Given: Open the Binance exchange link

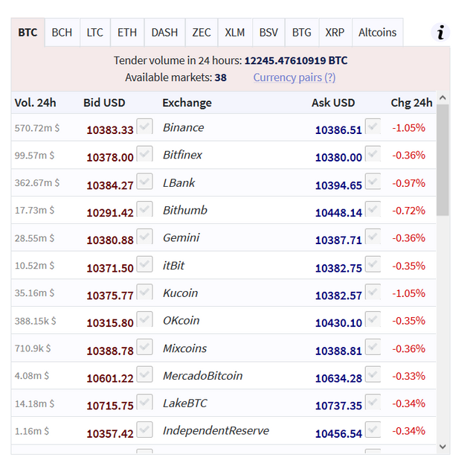Looking at the screenshot, I should pos(183,127).
